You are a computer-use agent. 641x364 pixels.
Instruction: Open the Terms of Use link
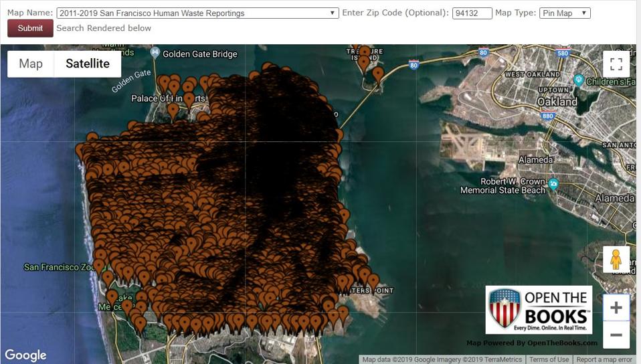(x=549, y=359)
